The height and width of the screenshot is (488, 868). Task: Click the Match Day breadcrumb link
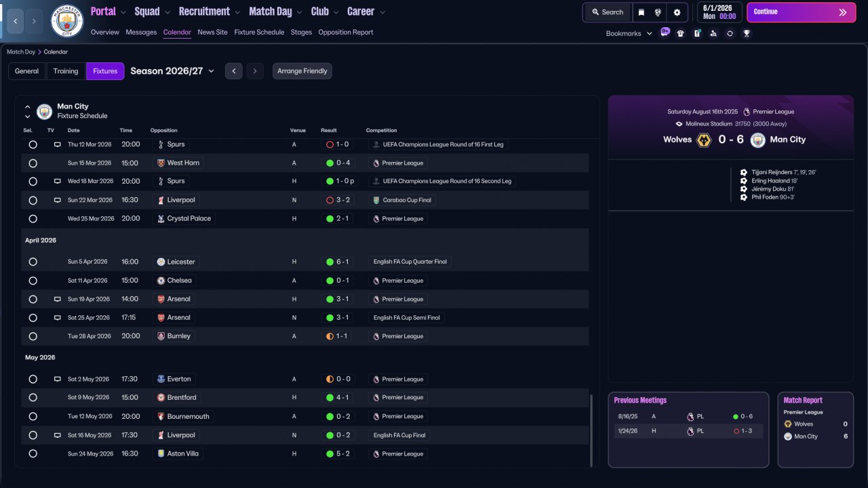click(21, 52)
